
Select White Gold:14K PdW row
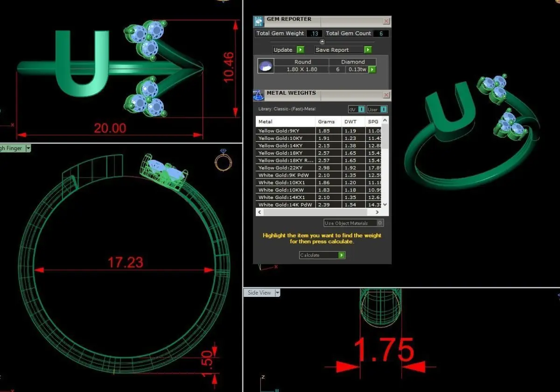pos(319,205)
